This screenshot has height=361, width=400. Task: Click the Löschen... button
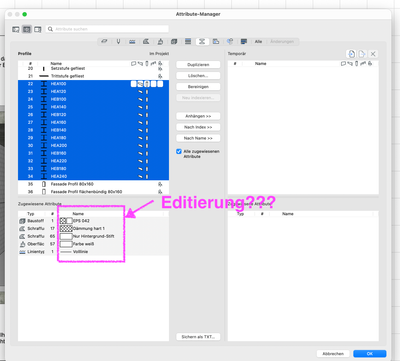point(198,76)
